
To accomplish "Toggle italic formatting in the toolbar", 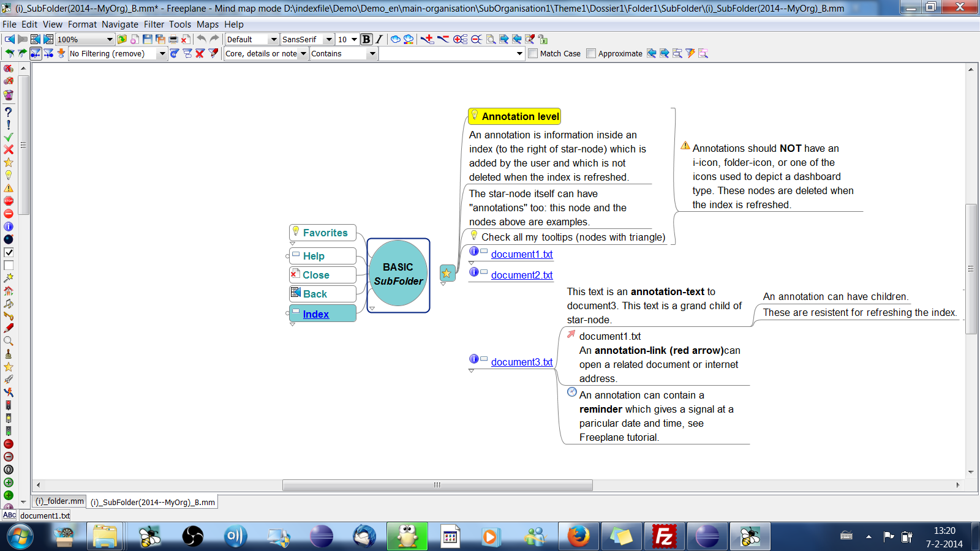I will pos(379,39).
